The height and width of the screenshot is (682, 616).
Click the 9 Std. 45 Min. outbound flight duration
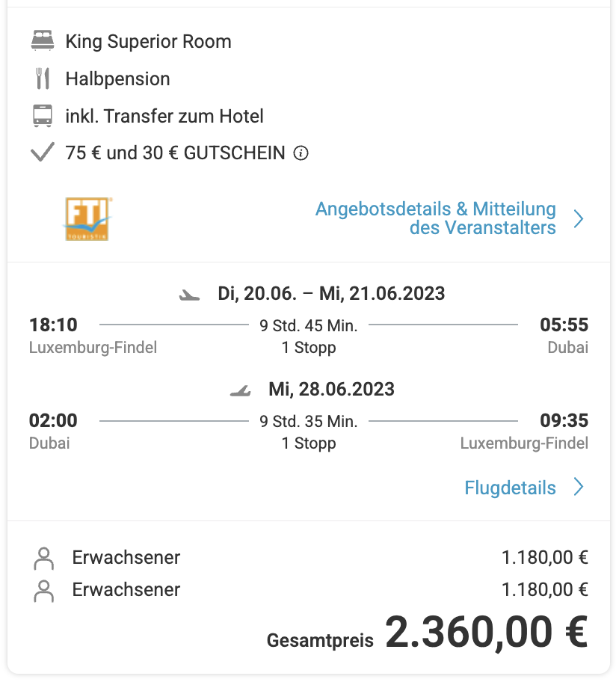pos(309,325)
